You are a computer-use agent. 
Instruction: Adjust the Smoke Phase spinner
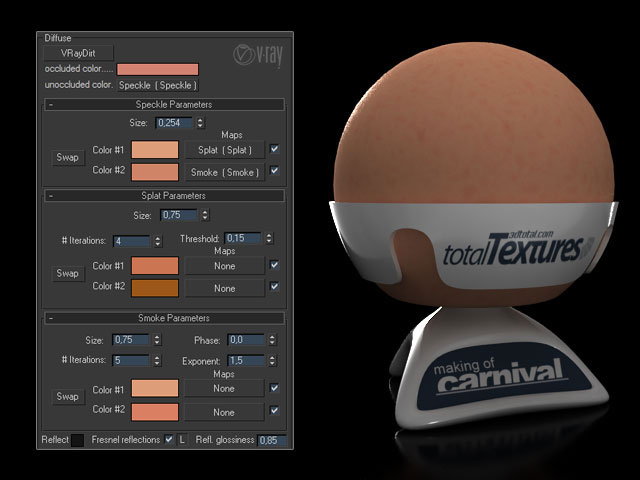(x=272, y=340)
